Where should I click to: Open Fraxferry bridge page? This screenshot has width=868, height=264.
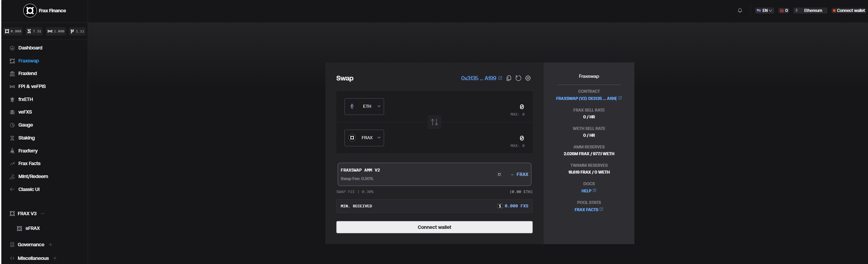[x=28, y=151]
